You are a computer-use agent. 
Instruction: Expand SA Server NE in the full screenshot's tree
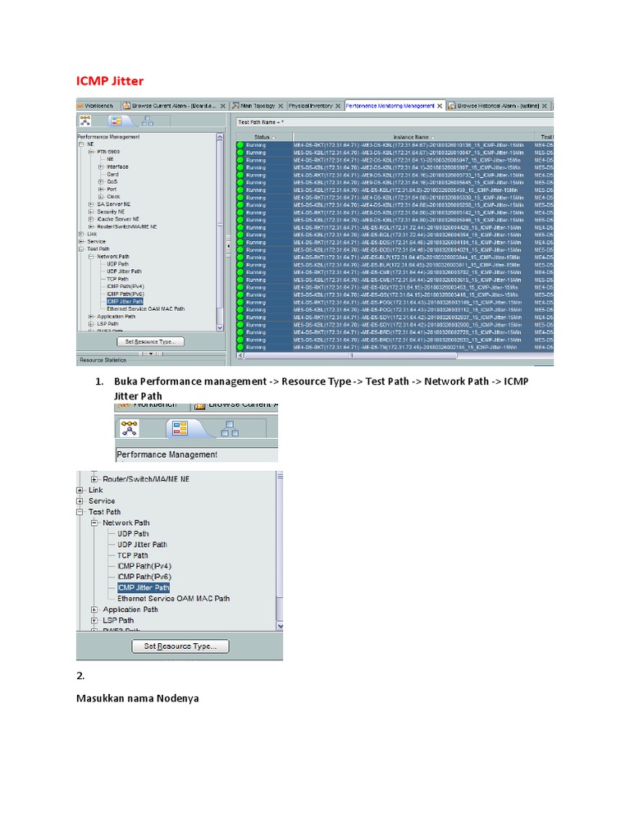pyautogui.click(x=91, y=204)
